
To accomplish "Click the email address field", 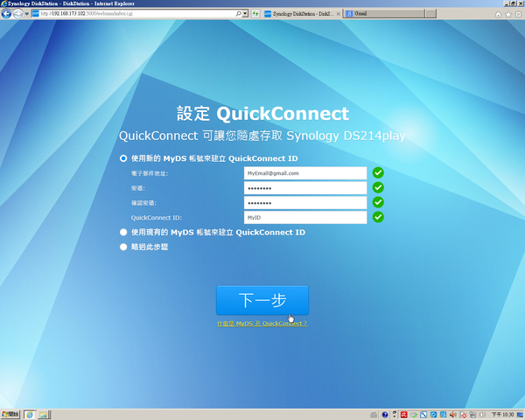I will (305, 173).
